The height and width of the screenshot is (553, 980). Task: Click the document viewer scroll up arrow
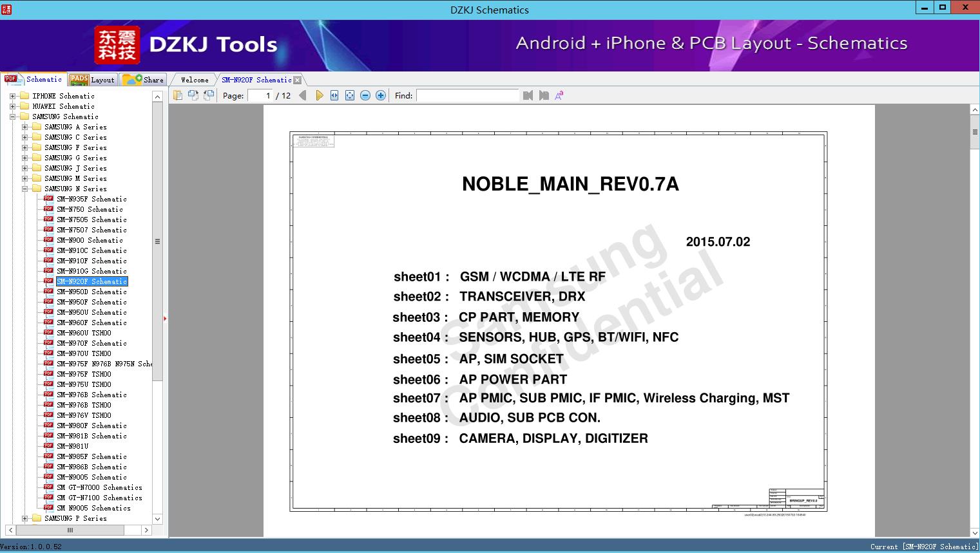pos(975,110)
